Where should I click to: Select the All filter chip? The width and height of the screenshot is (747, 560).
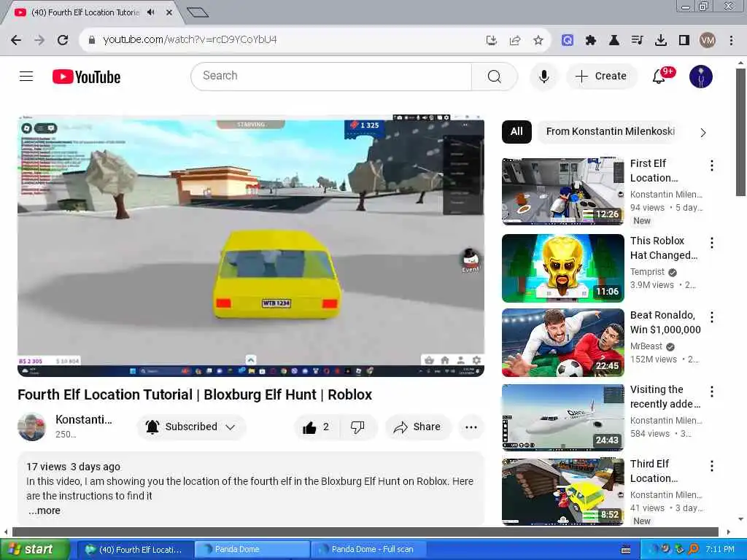[x=516, y=131]
